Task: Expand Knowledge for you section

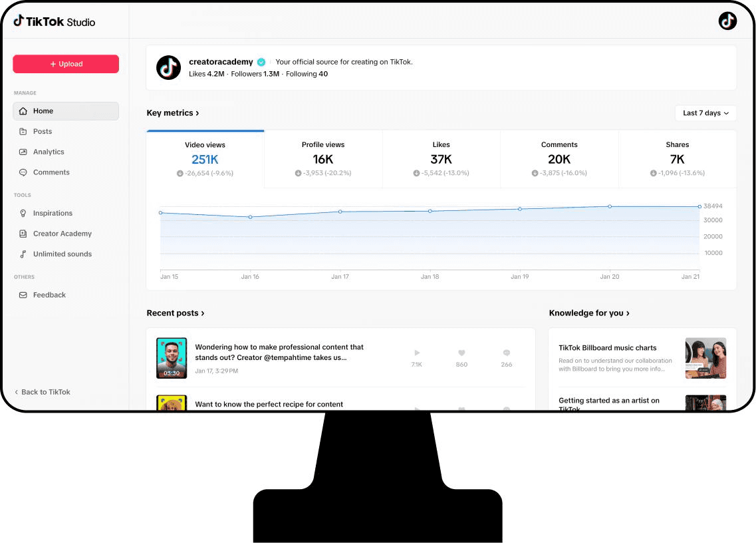Action: (x=589, y=313)
